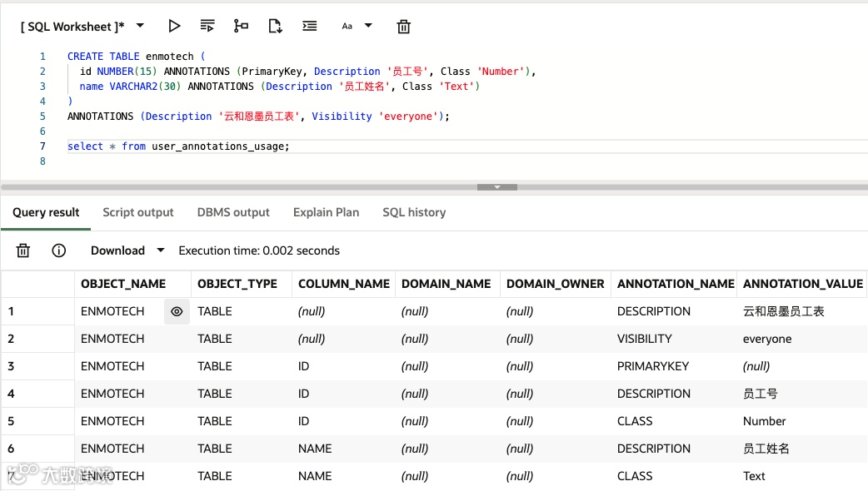
Task: Open the Explain Plan diagram icon
Action: 242,27
